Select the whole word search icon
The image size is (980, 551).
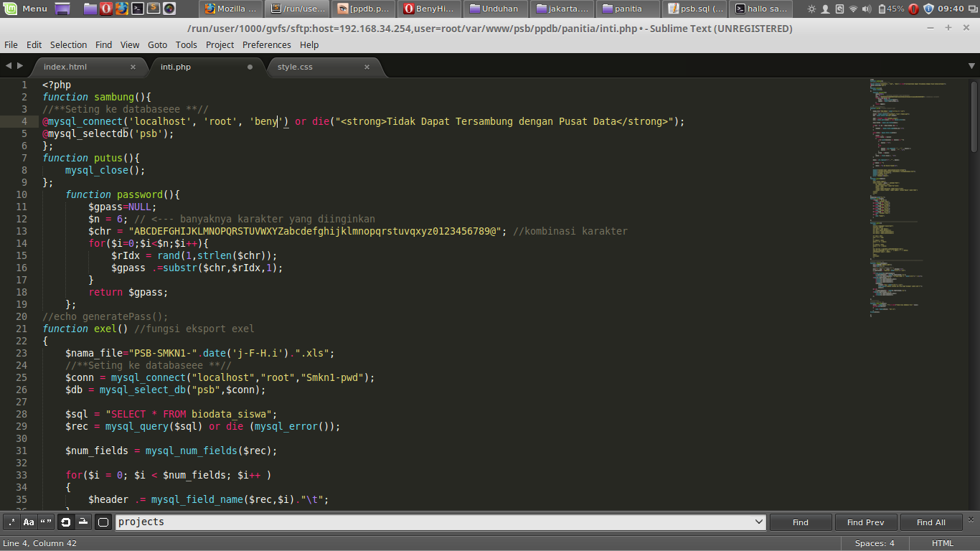tap(46, 522)
